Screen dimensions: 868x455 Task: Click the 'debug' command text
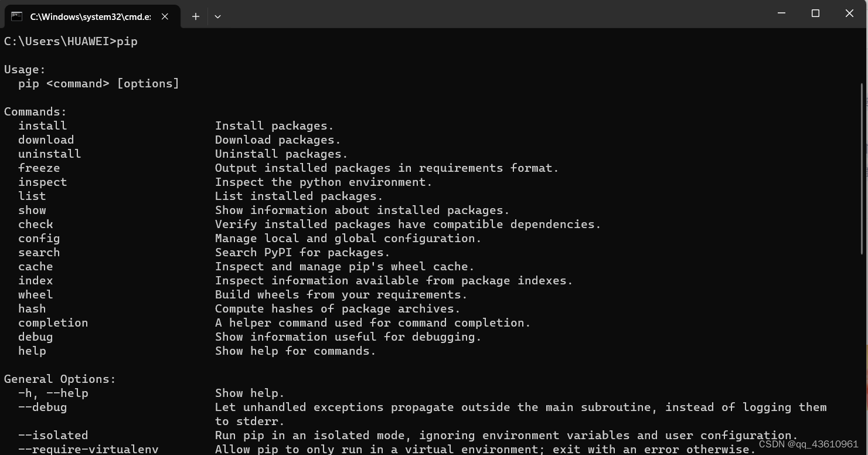click(35, 337)
